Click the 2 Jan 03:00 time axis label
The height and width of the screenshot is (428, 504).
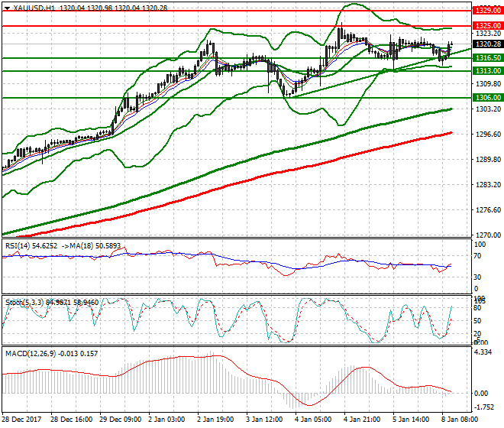tap(166, 420)
